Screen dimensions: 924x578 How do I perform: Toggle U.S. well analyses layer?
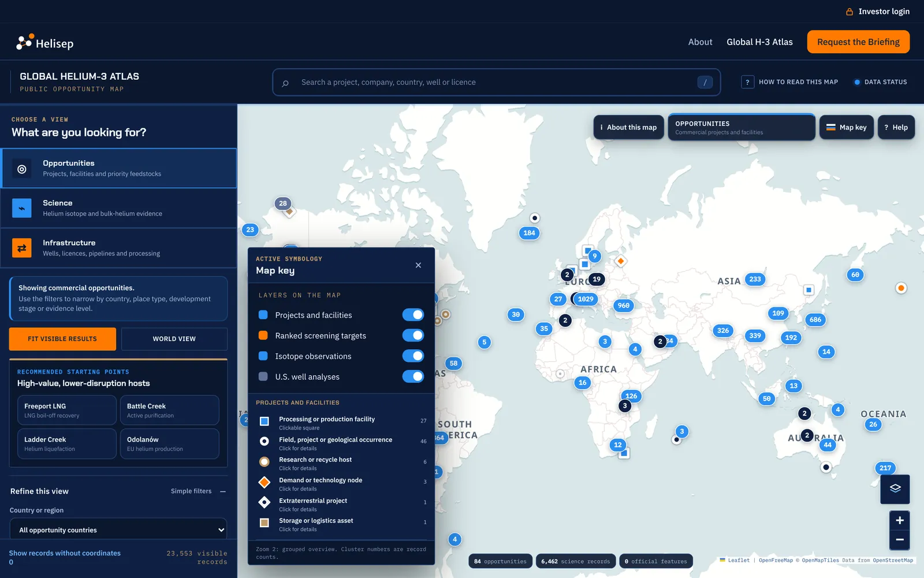(413, 376)
